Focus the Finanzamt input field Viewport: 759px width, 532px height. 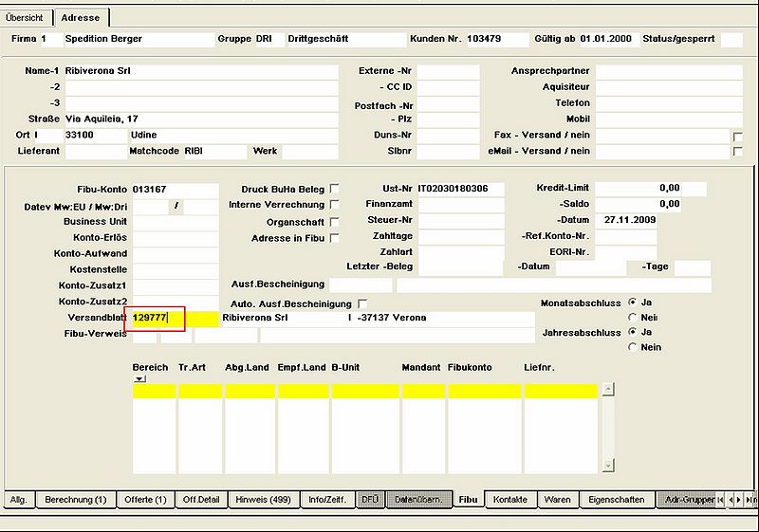[460, 205]
